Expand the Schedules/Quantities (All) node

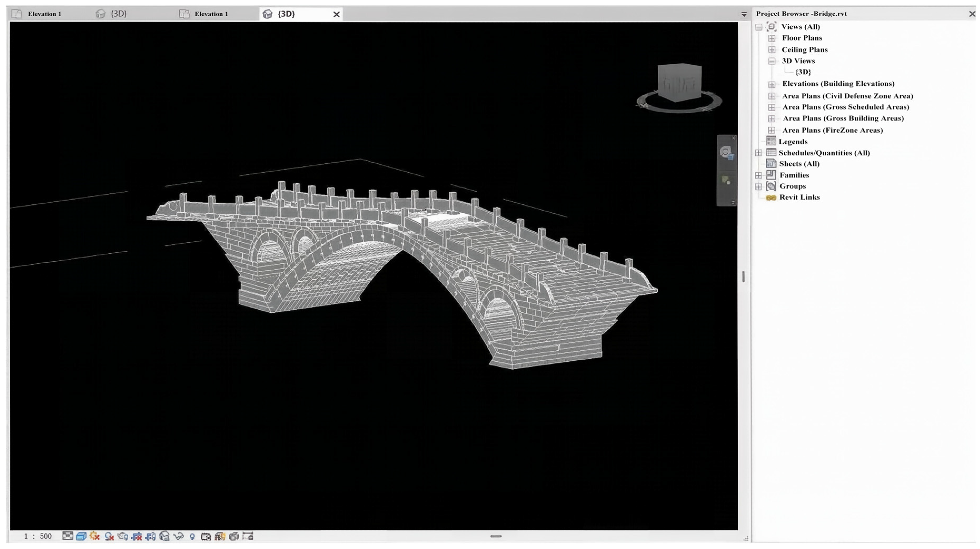pyautogui.click(x=759, y=153)
